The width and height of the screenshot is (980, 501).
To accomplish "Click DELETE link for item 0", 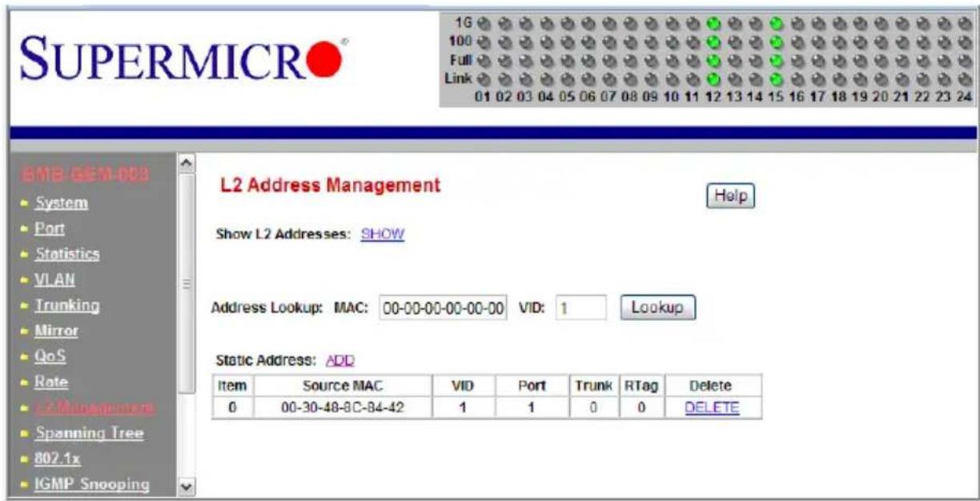I will (x=712, y=407).
